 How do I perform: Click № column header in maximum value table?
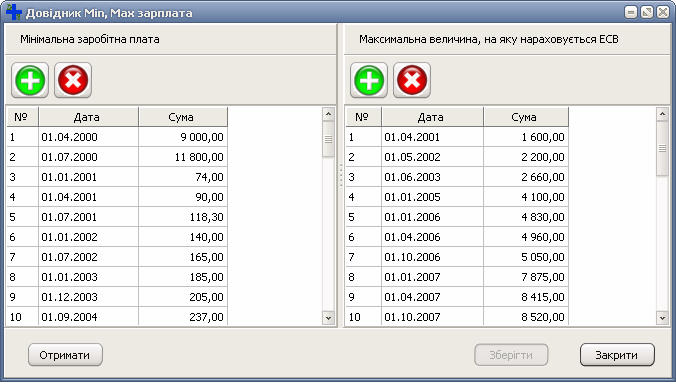pos(363,117)
